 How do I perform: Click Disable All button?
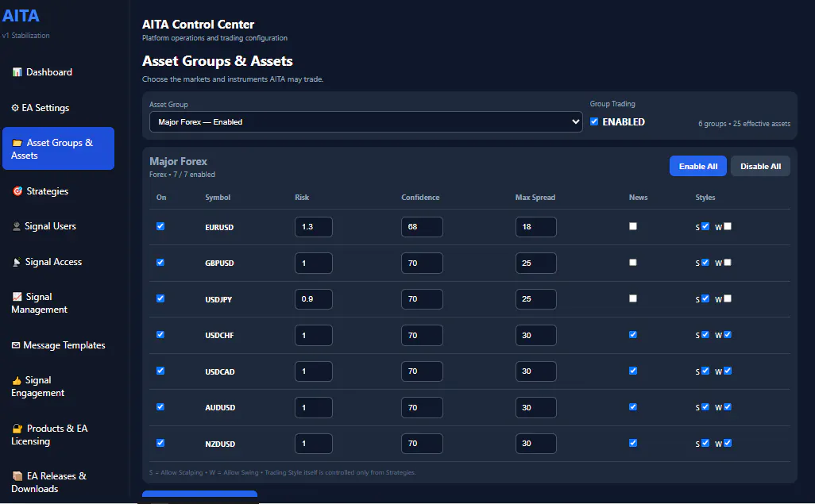760,166
